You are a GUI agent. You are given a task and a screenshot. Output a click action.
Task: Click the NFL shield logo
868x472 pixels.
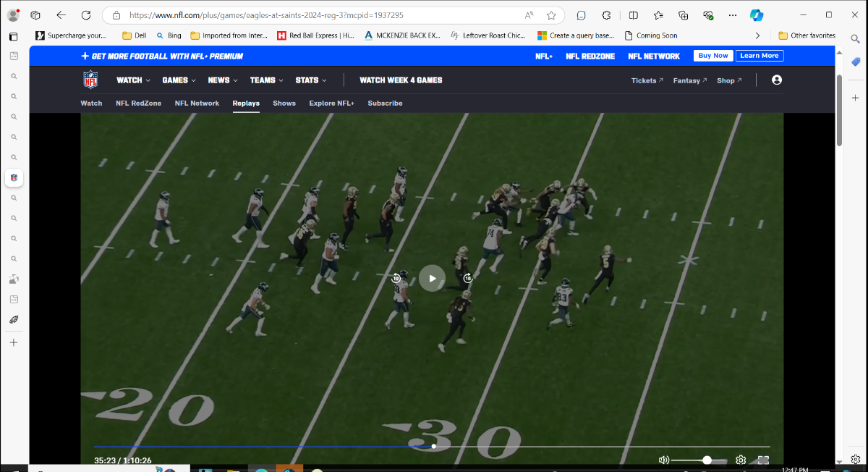tap(90, 80)
